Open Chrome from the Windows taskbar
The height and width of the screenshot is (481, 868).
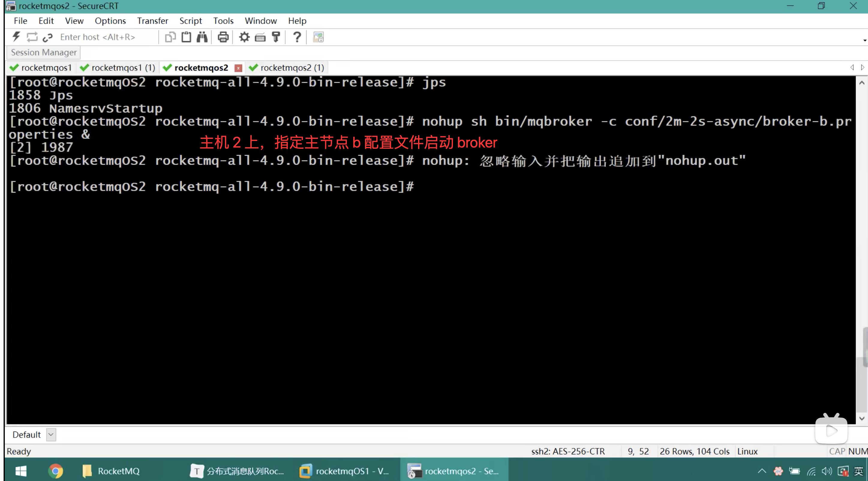(55, 471)
